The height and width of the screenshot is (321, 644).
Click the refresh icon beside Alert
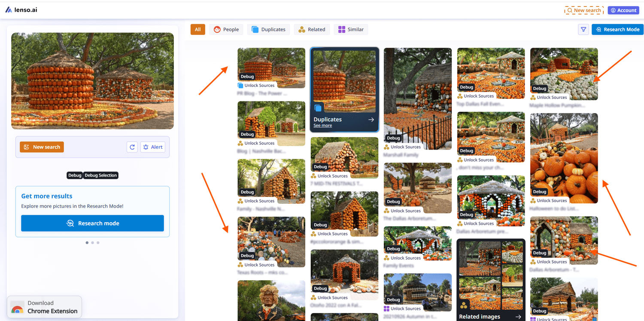pos(132,147)
